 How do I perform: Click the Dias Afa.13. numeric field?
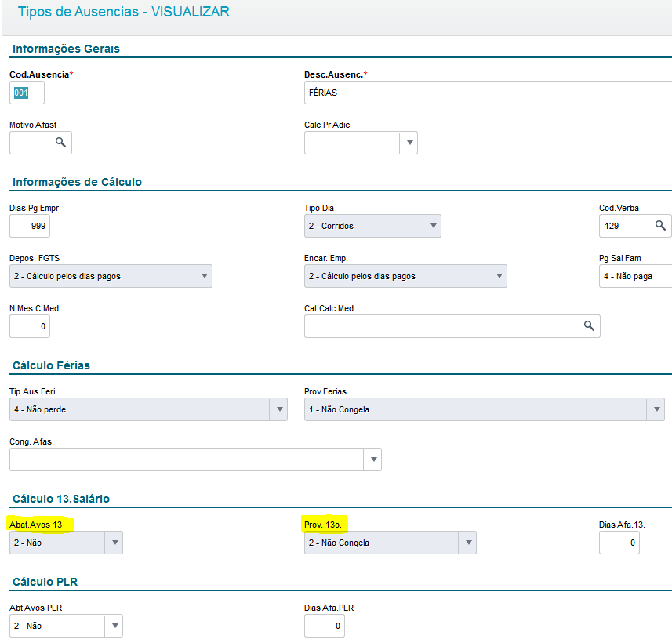click(x=619, y=543)
